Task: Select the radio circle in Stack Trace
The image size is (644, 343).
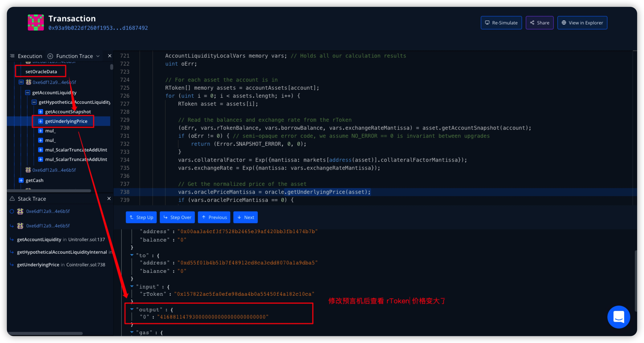Action: coord(12,211)
